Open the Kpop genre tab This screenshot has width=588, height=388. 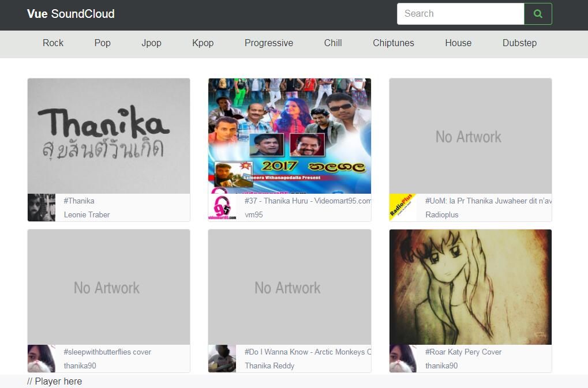[x=203, y=43]
